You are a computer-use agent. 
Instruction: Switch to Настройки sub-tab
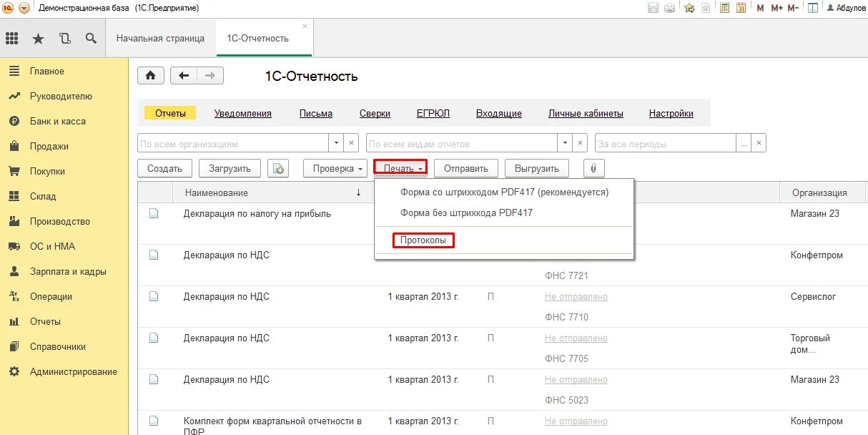pyautogui.click(x=671, y=114)
